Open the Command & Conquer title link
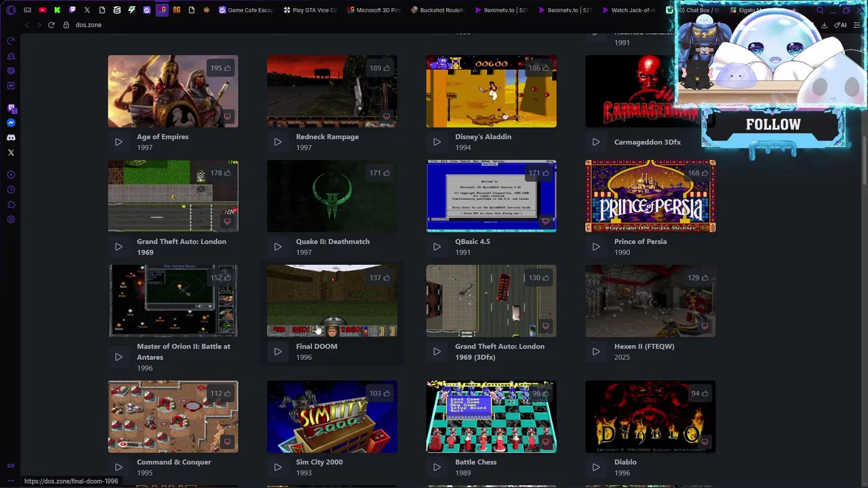Image resolution: width=868 pixels, height=488 pixels. pos(174,462)
